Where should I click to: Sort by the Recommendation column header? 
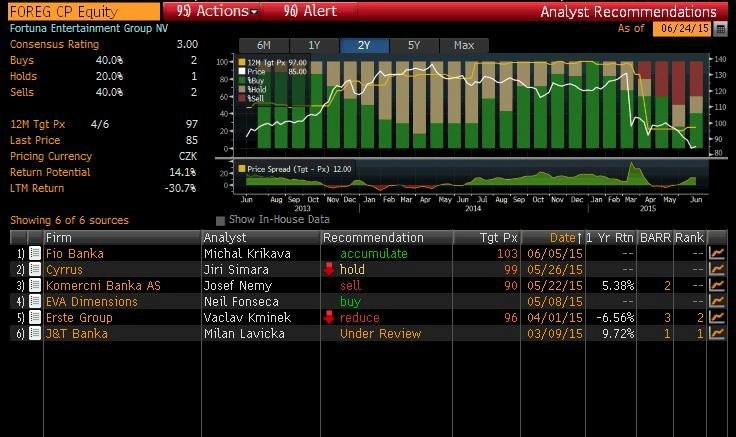coord(387,238)
